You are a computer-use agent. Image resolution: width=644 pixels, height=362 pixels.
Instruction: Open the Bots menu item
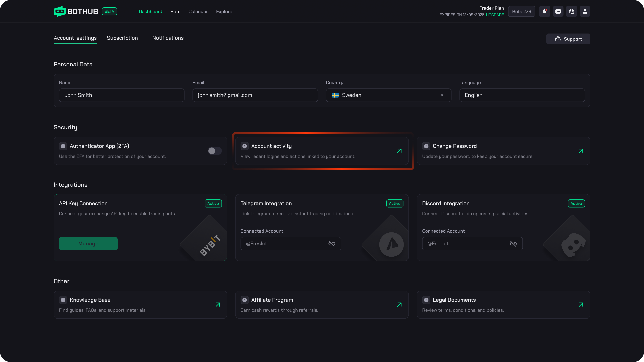point(175,12)
